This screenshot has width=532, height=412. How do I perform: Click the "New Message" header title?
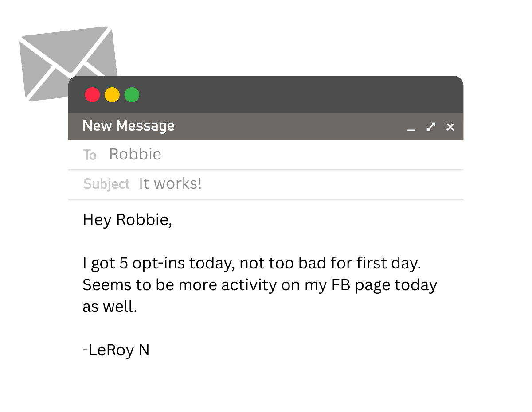[x=129, y=126]
